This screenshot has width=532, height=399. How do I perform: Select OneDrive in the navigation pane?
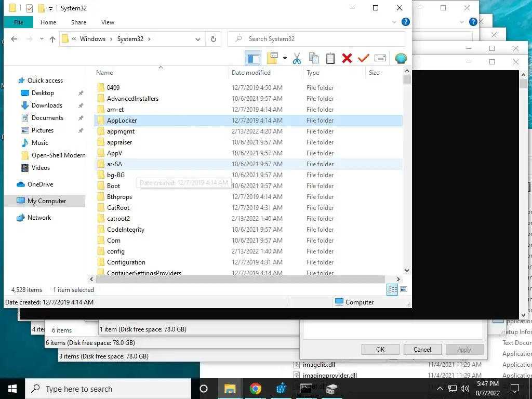(40, 184)
